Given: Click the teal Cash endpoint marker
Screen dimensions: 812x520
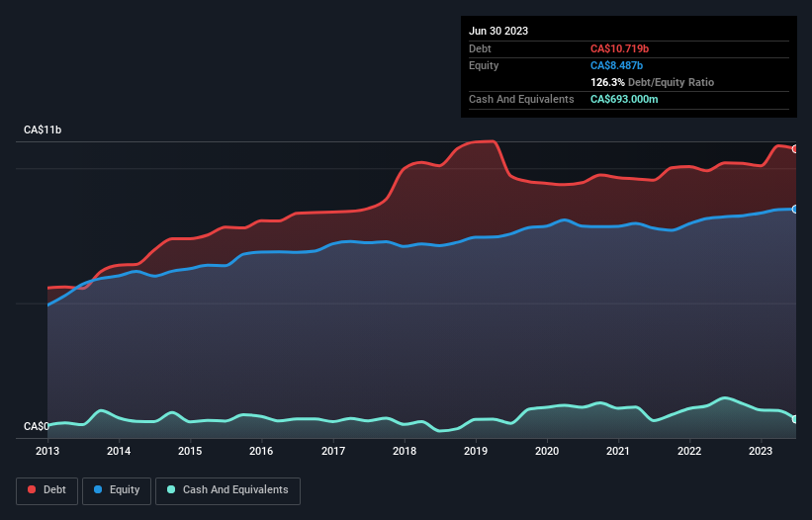Looking at the screenshot, I should 795,419.
